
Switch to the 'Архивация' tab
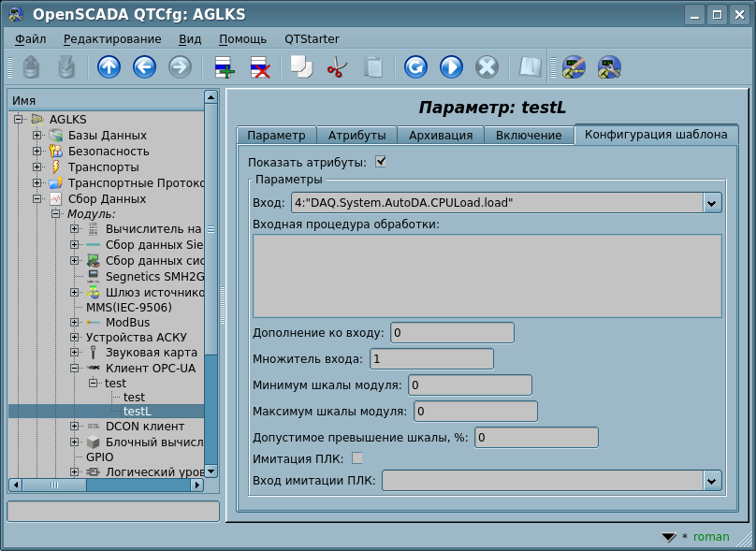click(x=441, y=136)
